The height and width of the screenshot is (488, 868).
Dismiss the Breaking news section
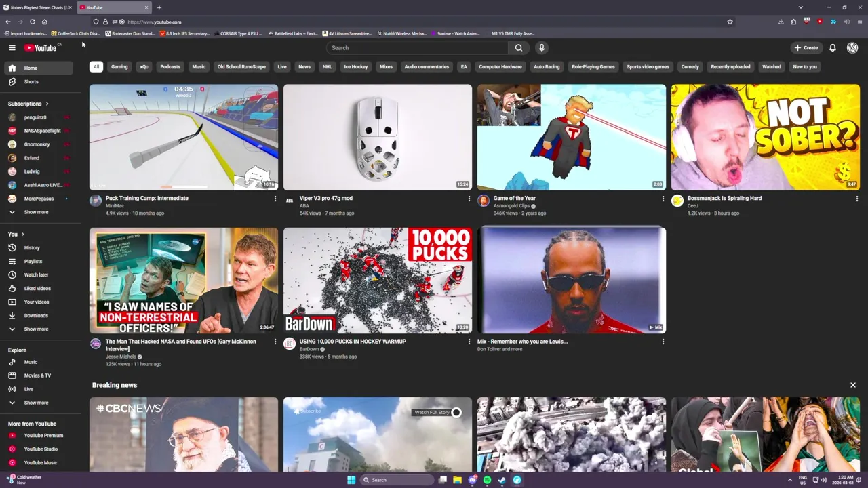pyautogui.click(x=853, y=385)
